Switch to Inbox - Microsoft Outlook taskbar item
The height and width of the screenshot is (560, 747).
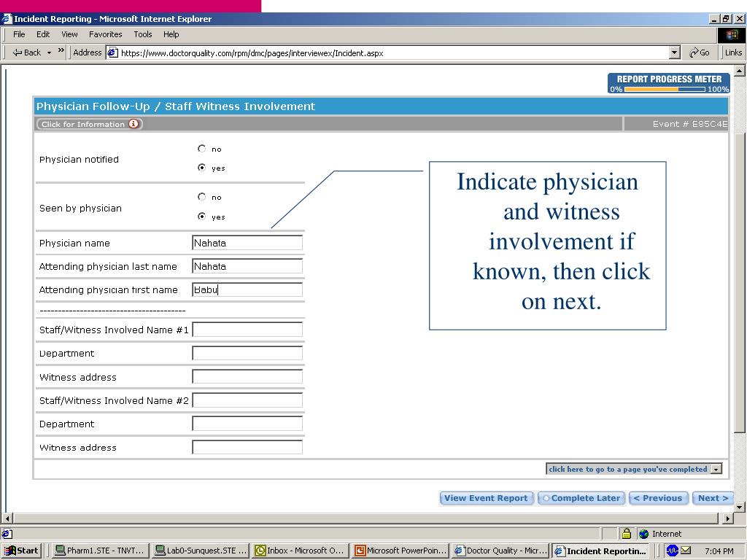[x=302, y=551]
